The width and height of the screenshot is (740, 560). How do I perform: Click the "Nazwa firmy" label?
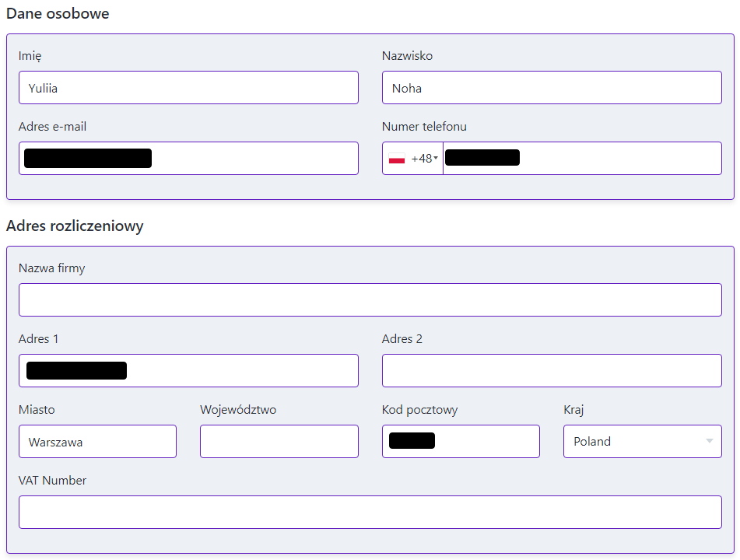click(51, 268)
